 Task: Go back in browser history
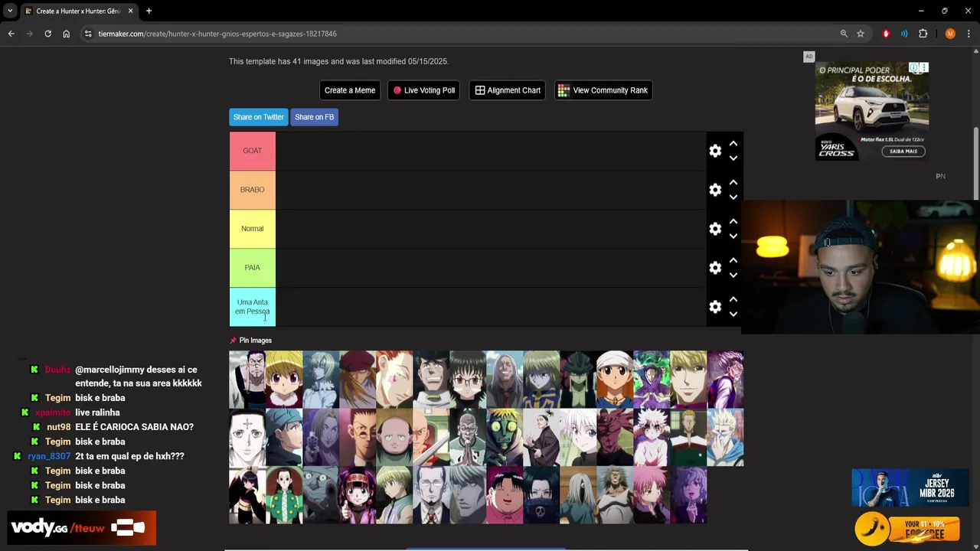(x=11, y=34)
